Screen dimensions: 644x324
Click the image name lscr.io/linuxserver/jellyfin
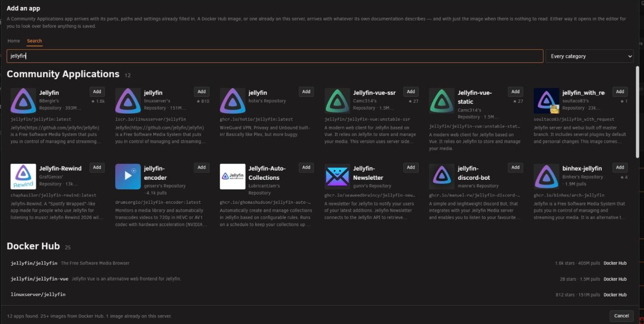coord(151,119)
